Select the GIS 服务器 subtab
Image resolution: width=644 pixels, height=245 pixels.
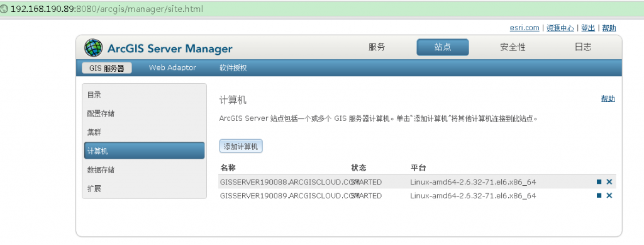[107, 68]
